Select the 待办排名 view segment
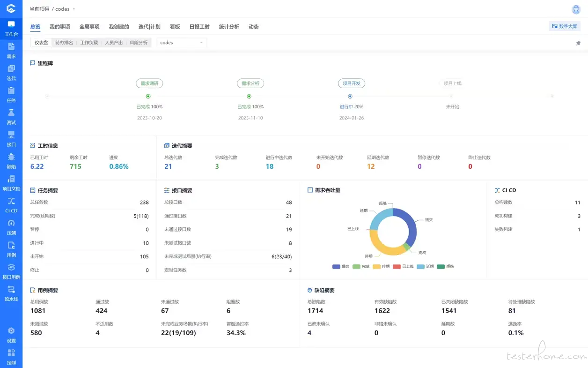The height and width of the screenshot is (368, 588). [x=64, y=43]
